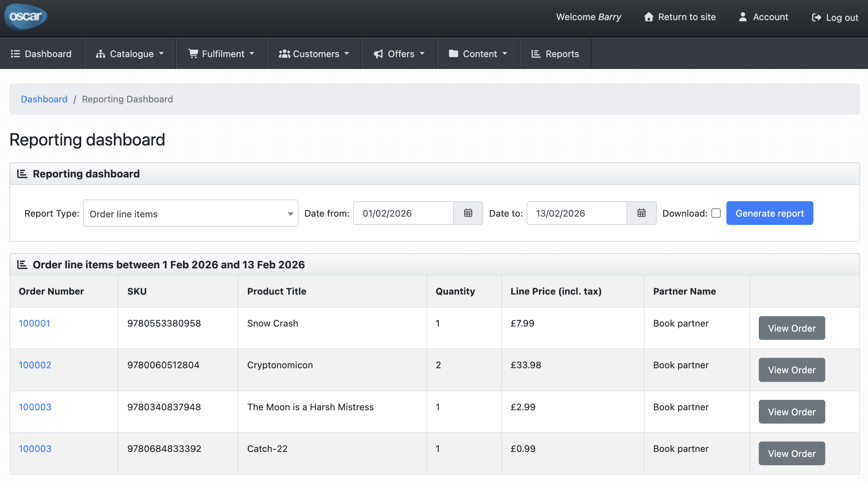868x485 pixels.
Task: Click the Dashboard list icon in navbar
Action: coord(15,54)
